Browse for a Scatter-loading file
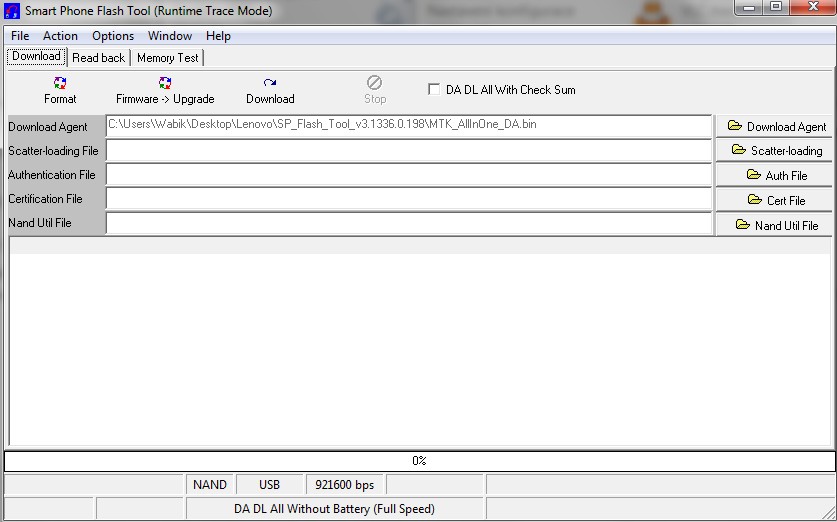 coord(774,151)
